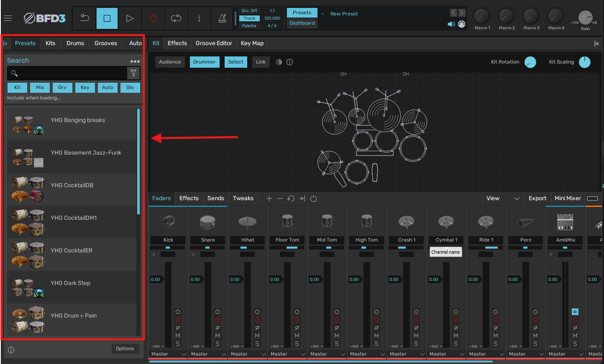Open the Kits browser tab
604x364 pixels.
(50, 43)
